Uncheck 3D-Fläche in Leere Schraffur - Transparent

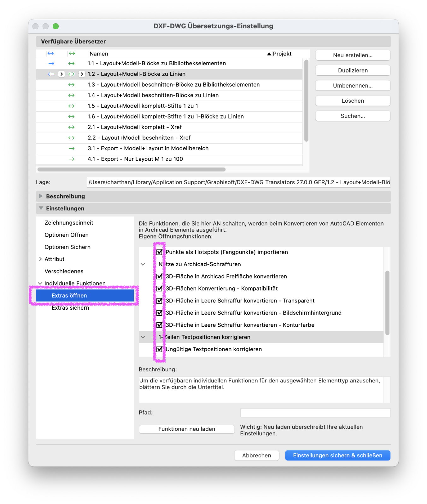click(x=159, y=301)
